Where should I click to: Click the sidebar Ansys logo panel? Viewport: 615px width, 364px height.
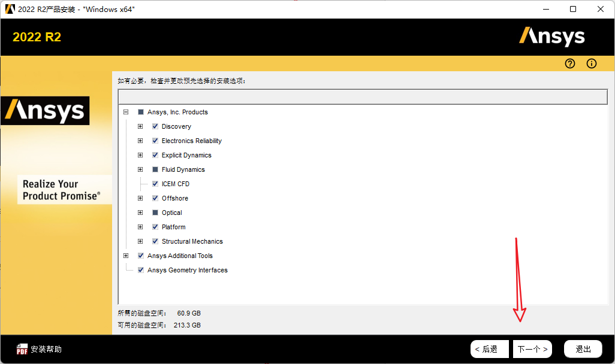(x=44, y=110)
